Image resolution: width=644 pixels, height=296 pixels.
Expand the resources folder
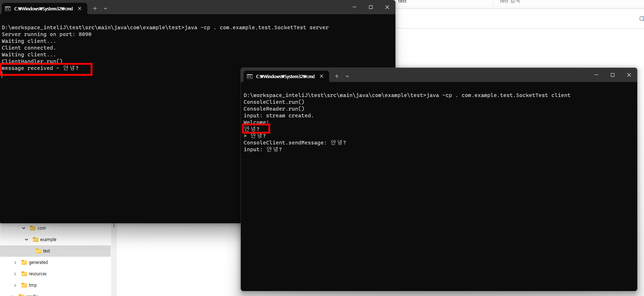(x=15, y=274)
